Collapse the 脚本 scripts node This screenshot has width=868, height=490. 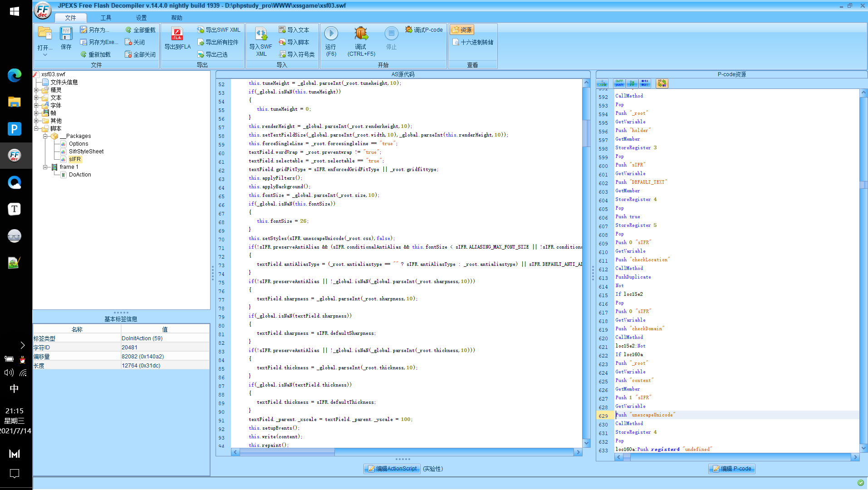pos(36,129)
